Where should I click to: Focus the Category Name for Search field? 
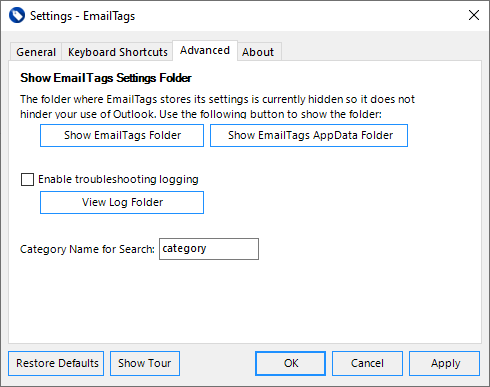tap(209, 249)
